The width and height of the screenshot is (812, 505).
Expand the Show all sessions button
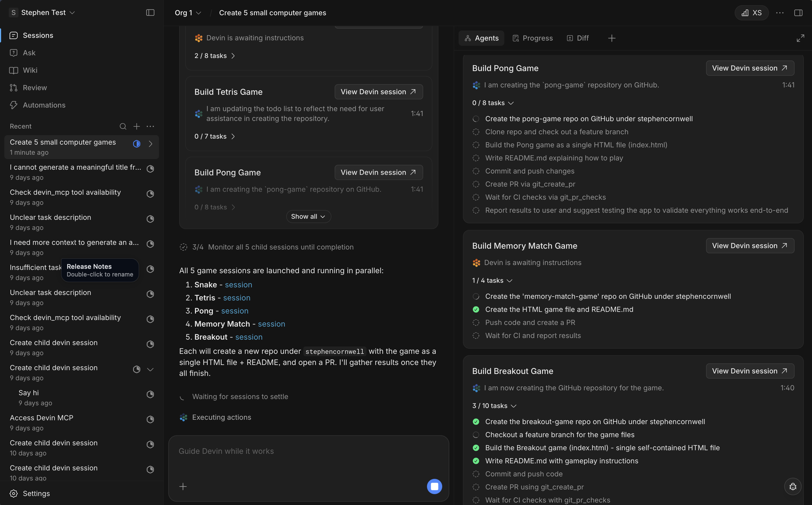click(308, 217)
